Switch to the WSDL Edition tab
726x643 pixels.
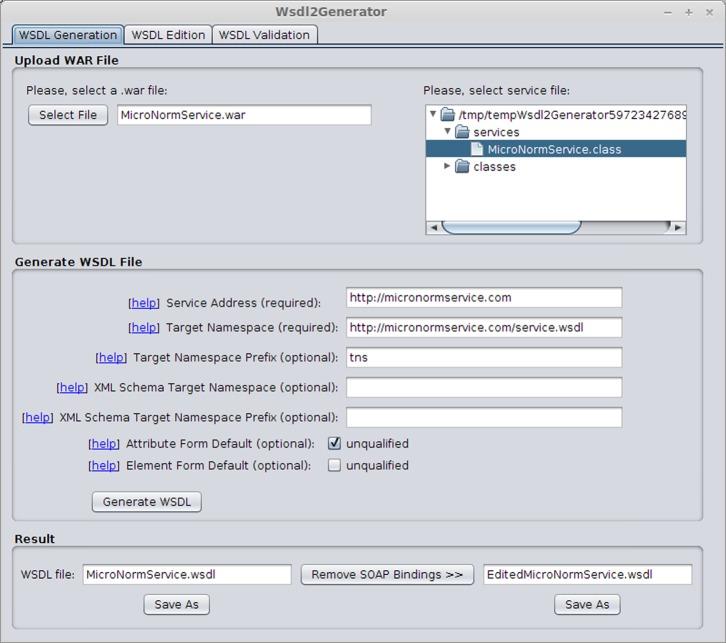(x=168, y=35)
